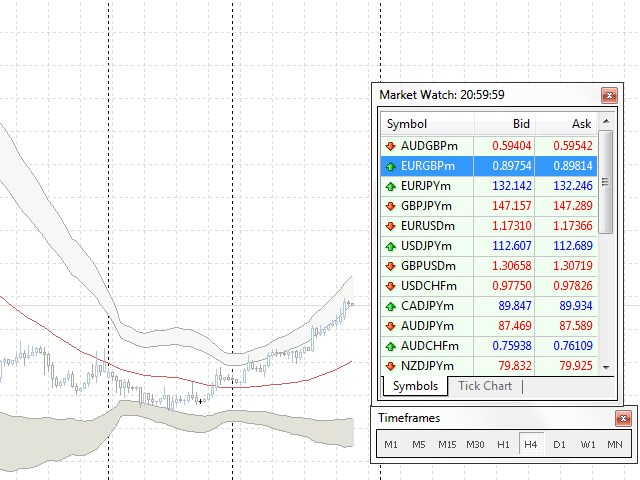Open the Symbols tab
The height and width of the screenshot is (480, 640).
click(x=415, y=386)
